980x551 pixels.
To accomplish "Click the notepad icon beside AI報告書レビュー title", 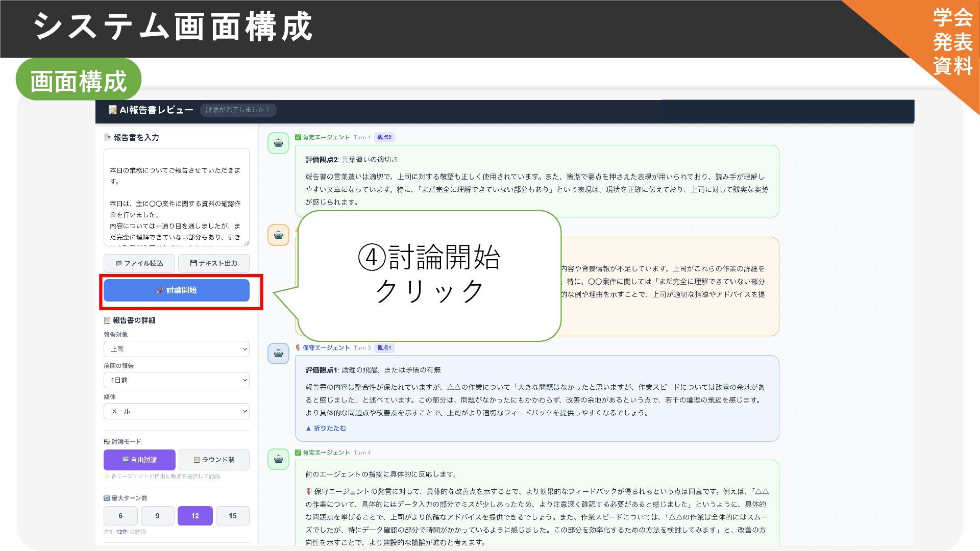I will click(x=112, y=110).
